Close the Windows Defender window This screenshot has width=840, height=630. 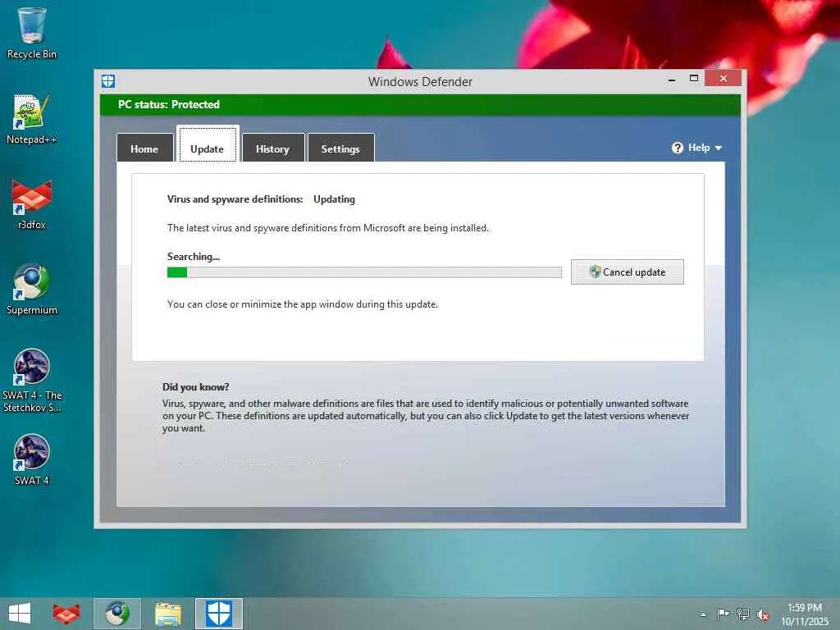tap(724, 79)
